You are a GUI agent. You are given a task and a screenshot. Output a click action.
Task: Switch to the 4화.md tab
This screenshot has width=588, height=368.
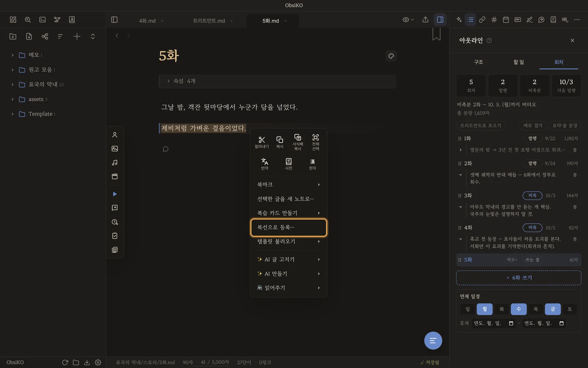(147, 21)
